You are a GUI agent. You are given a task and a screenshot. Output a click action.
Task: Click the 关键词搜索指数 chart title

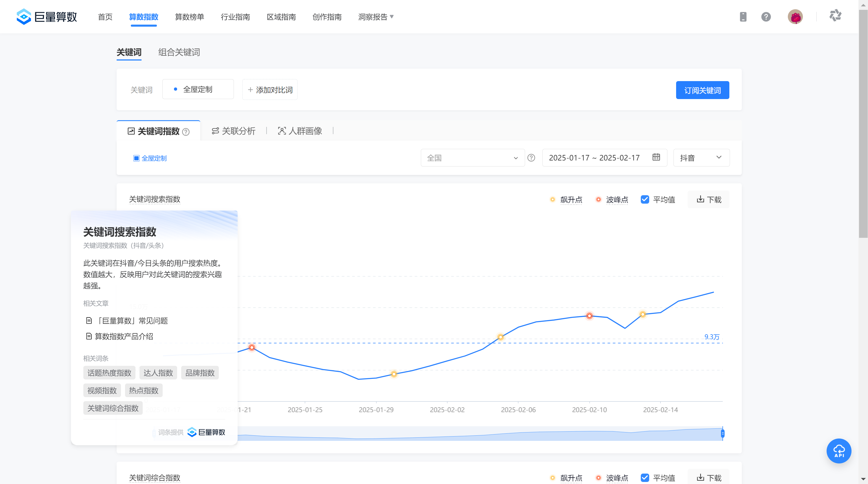tap(154, 199)
